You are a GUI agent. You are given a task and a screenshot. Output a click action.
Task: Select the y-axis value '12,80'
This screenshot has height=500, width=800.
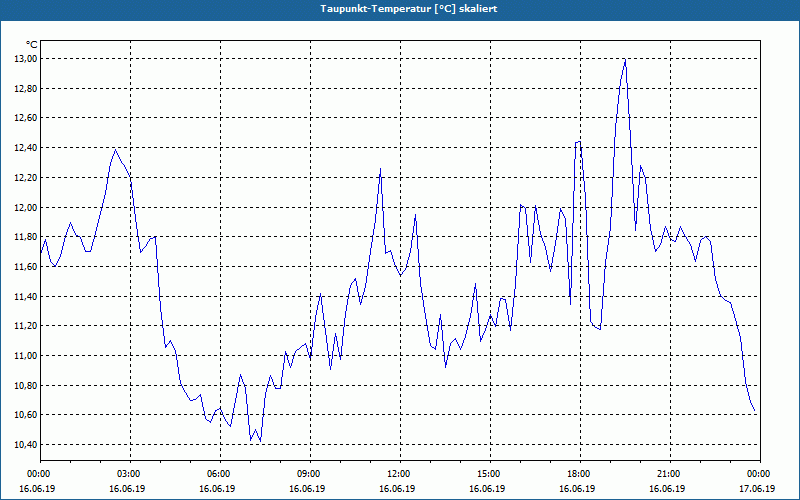tap(26, 88)
